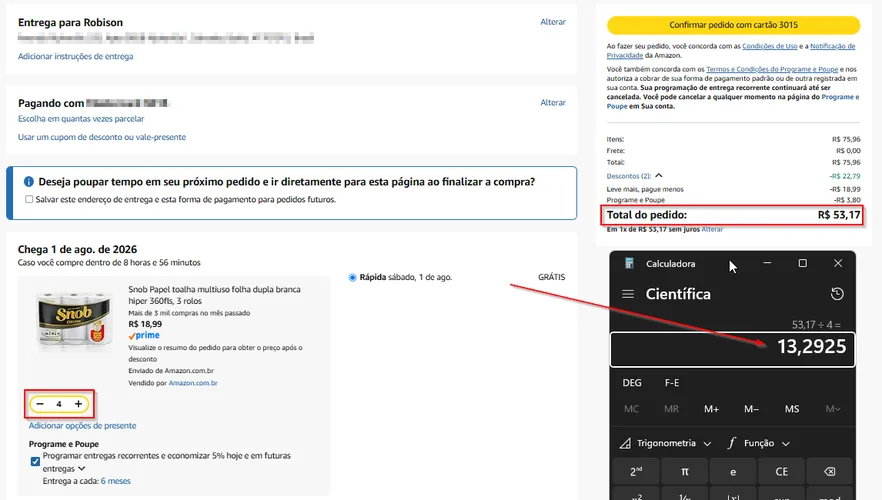Image resolution: width=882 pixels, height=500 pixels.
Task: Minimize the Calculadora window
Action: tap(767, 263)
